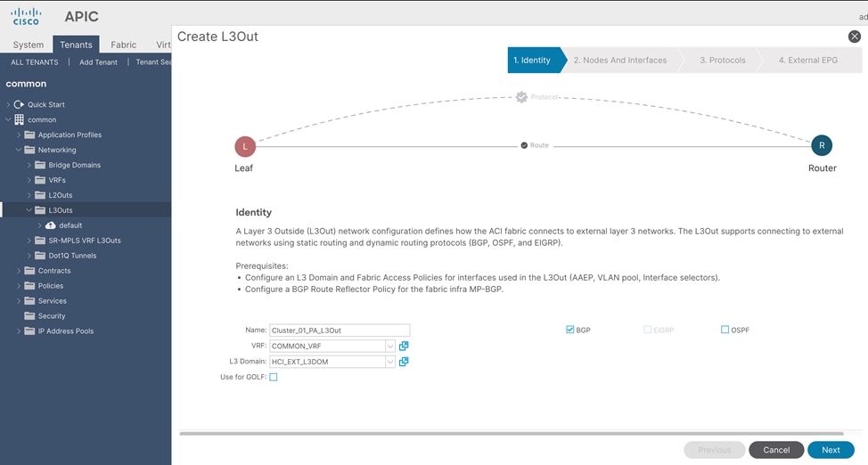Viewport: 868px width, 465px height.
Task: Uncheck the BGP checkbox
Action: pyautogui.click(x=569, y=330)
